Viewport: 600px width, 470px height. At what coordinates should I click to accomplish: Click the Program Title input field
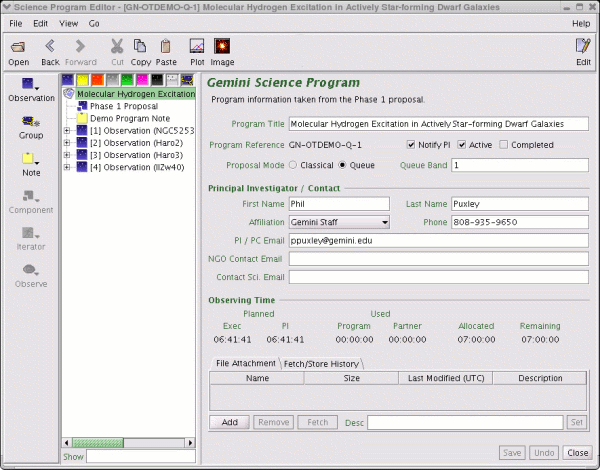pos(439,124)
